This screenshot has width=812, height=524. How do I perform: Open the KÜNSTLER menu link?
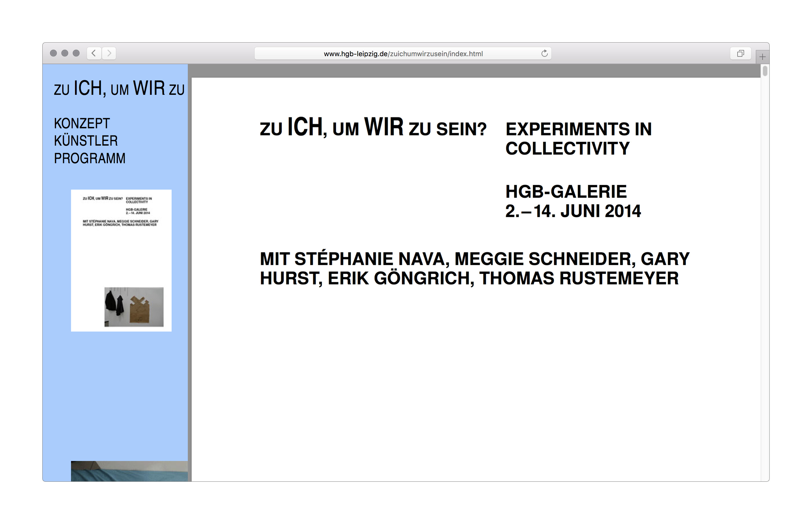86,140
